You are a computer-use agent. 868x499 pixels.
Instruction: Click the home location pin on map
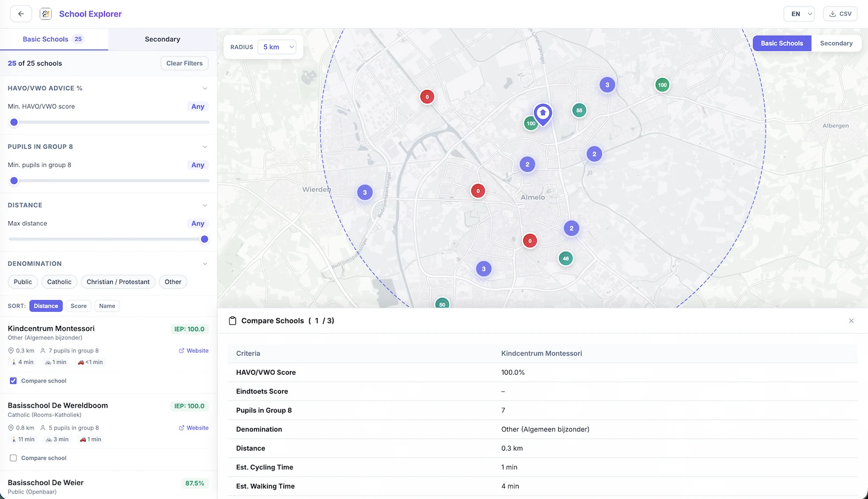(542, 114)
